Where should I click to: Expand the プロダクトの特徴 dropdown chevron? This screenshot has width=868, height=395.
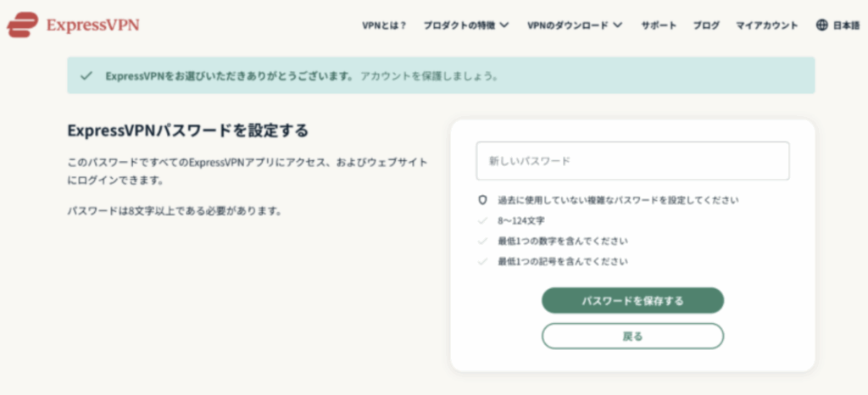[504, 25]
